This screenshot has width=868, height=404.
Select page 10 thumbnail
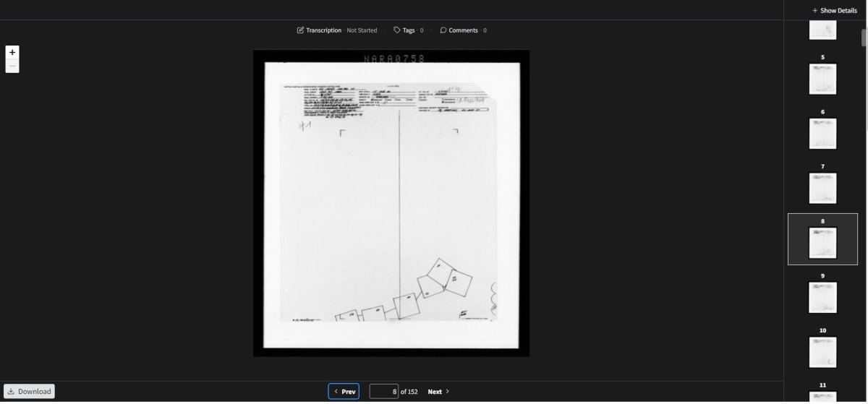[x=822, y=352]
